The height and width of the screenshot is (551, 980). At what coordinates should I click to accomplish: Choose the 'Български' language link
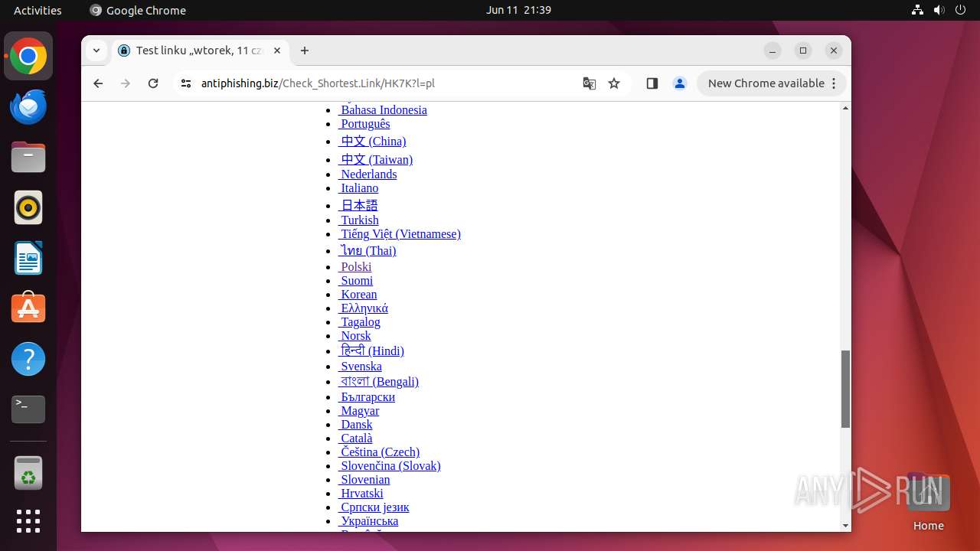tap(367, 397)
